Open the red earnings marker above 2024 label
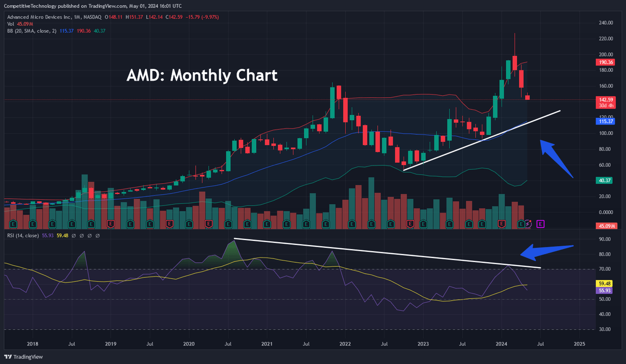Image resolution: width=626 pixels, height=364 pixels. [501, 224]
